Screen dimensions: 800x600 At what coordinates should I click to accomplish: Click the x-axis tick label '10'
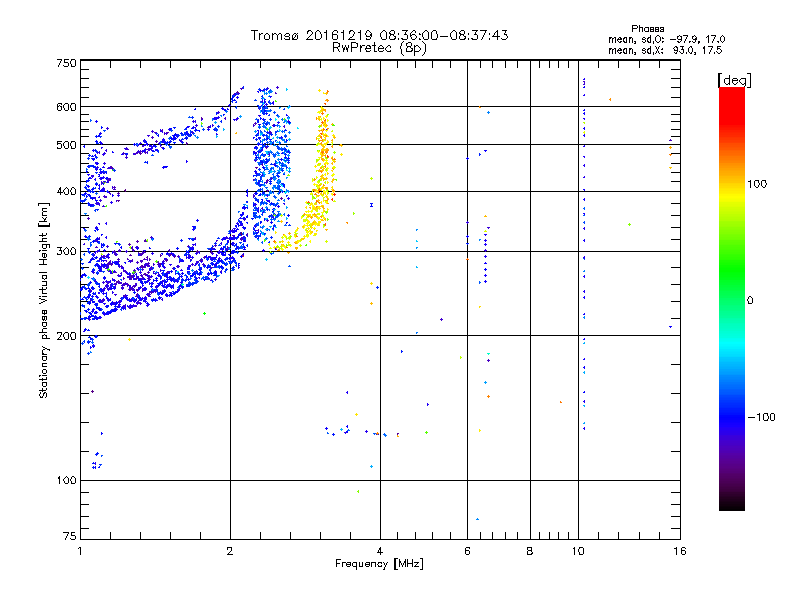click(578, 551)
